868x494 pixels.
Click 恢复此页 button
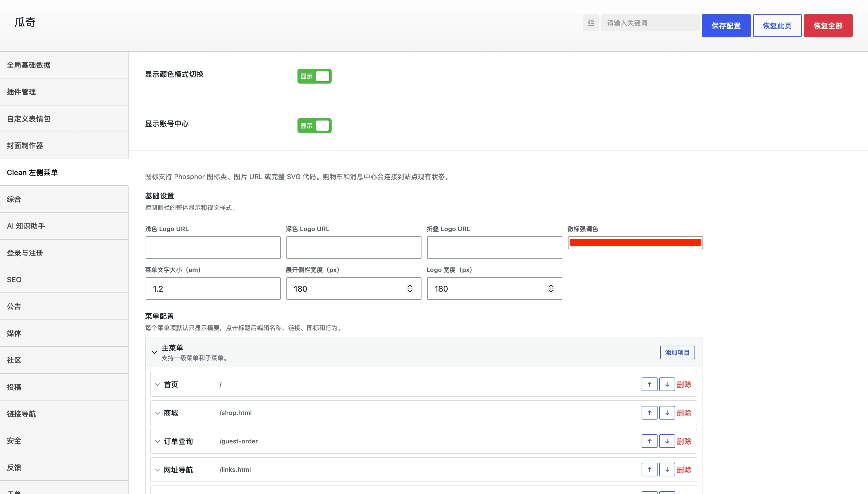(x=777, y=26)
